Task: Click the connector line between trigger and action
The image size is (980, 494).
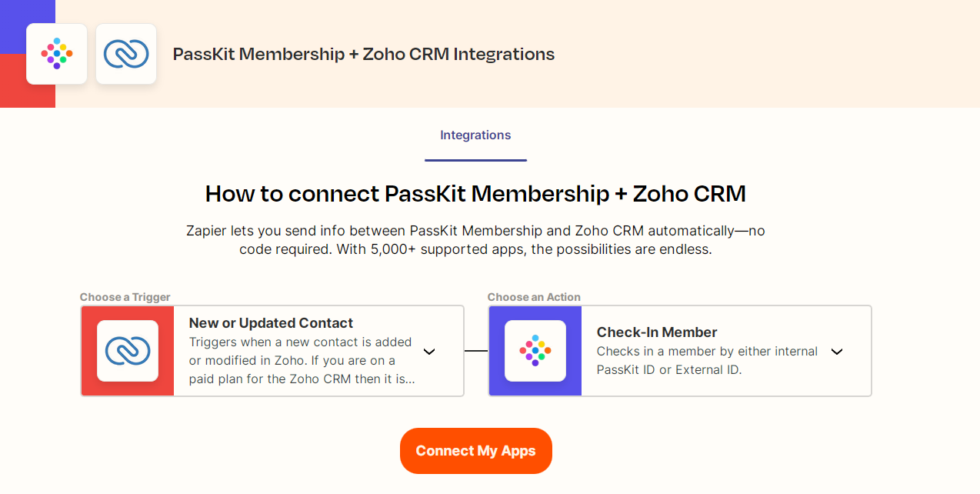Action: pos(476,352)
